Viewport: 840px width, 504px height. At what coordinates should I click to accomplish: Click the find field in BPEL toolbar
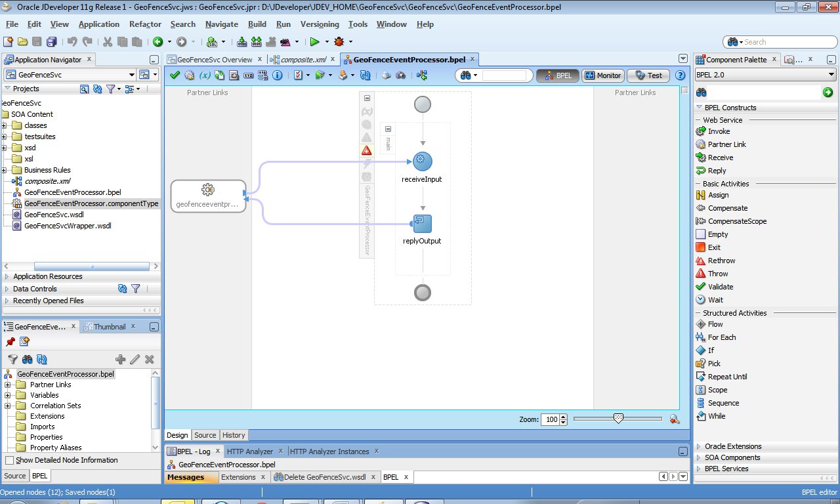click(504, 75)
